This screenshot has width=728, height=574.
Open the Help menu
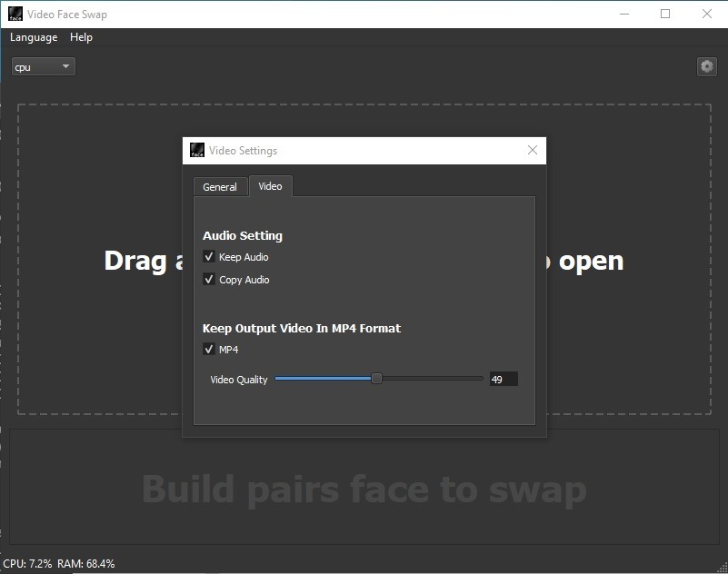81,37
